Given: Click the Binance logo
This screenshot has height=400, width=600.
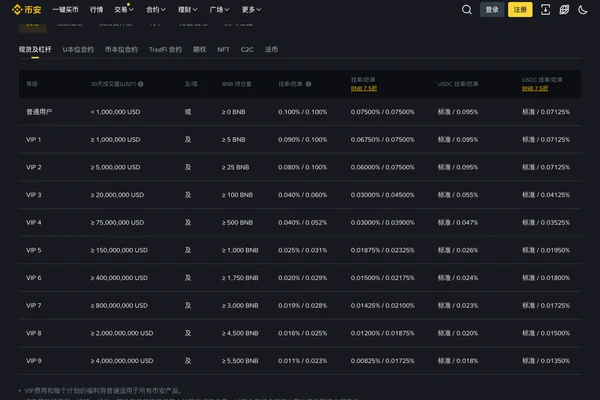Looking at the screenshot, I should pos(26,10).
